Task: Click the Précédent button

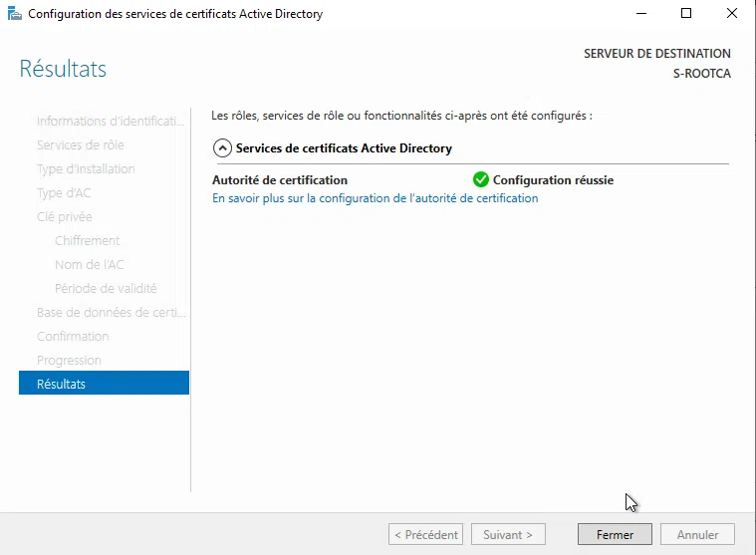Action: click(x=425, y=534)
